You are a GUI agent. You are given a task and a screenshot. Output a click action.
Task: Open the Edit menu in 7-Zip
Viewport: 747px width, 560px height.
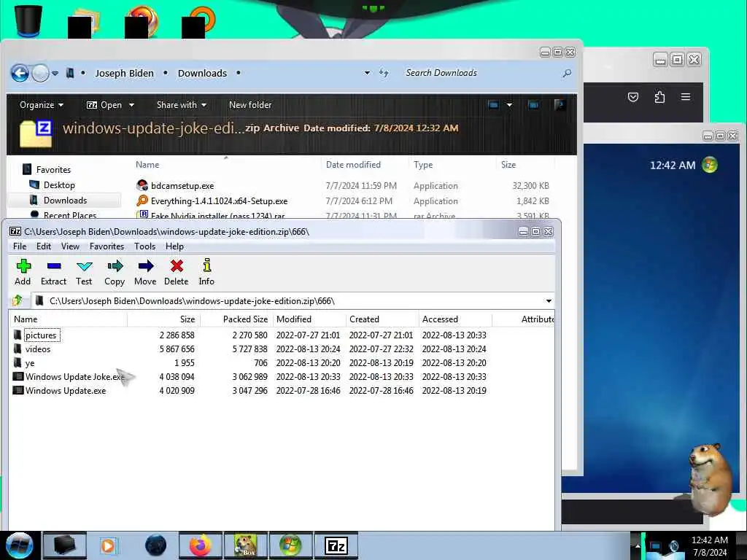click(x=44, y=246)
